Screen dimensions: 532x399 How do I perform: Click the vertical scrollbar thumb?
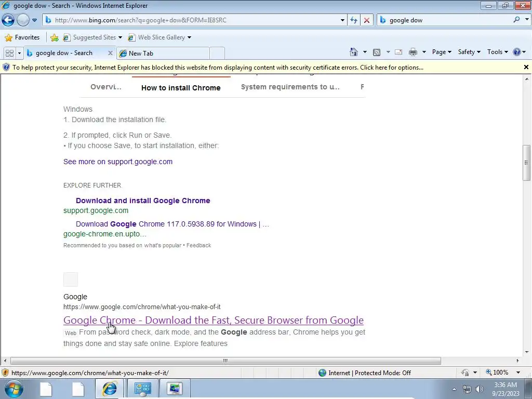[x=526, y=163]
